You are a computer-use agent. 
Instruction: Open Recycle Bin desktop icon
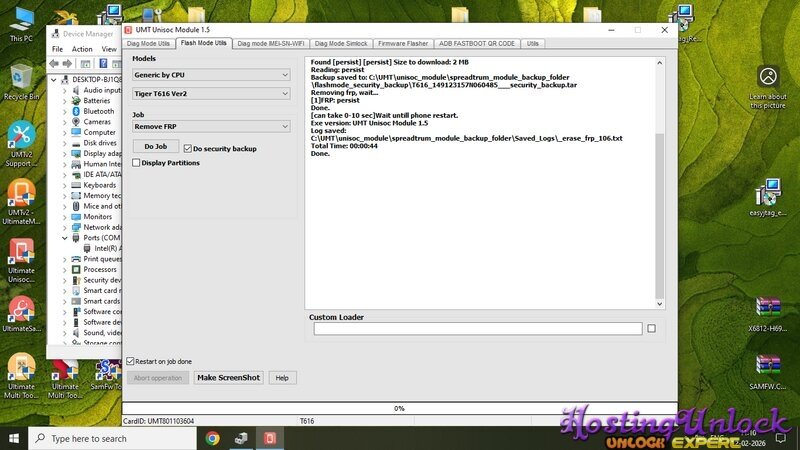click(x=21, y=79)
